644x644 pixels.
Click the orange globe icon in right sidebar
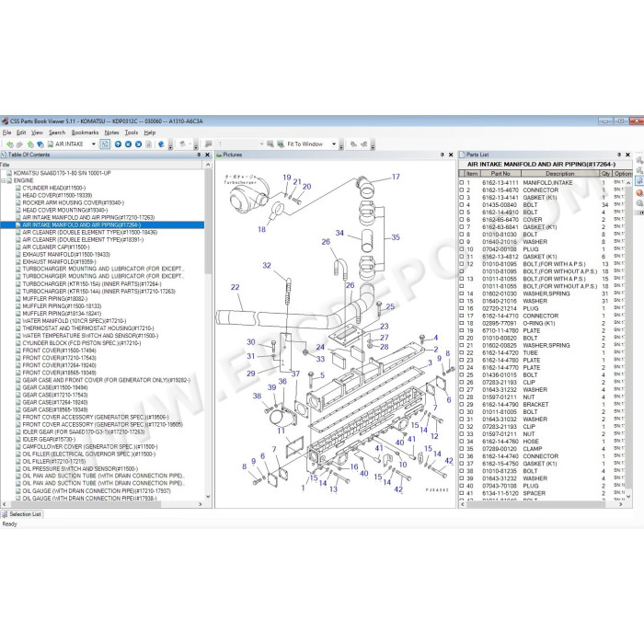click(639, 192)
